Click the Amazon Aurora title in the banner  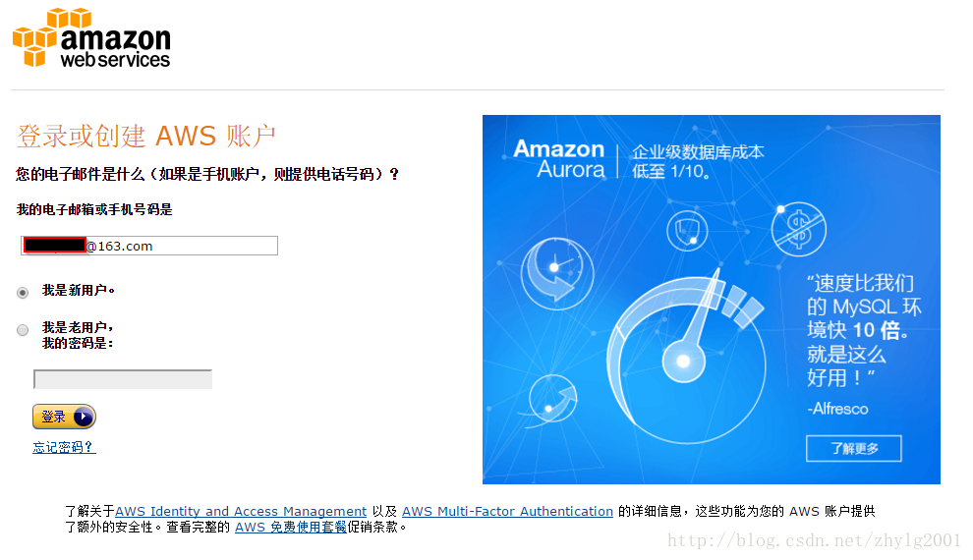coord(559,159)
